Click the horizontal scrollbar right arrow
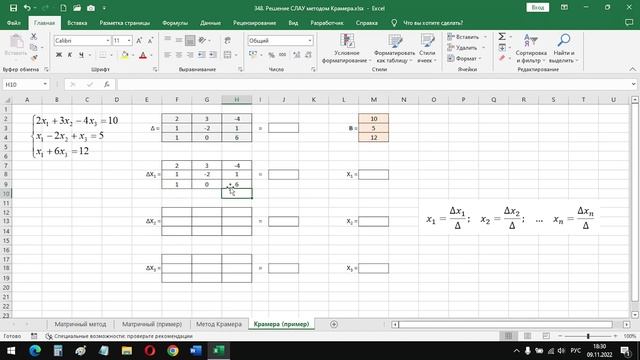 click(627, 324)
